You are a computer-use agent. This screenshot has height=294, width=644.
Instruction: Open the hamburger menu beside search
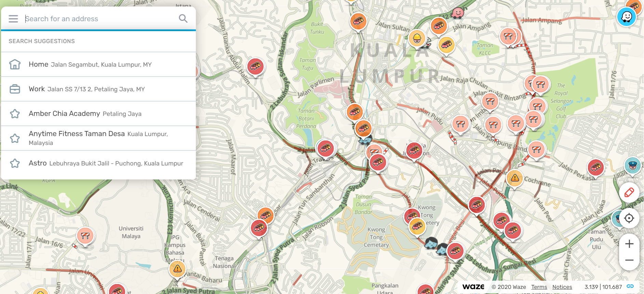(x=13, y=19)
